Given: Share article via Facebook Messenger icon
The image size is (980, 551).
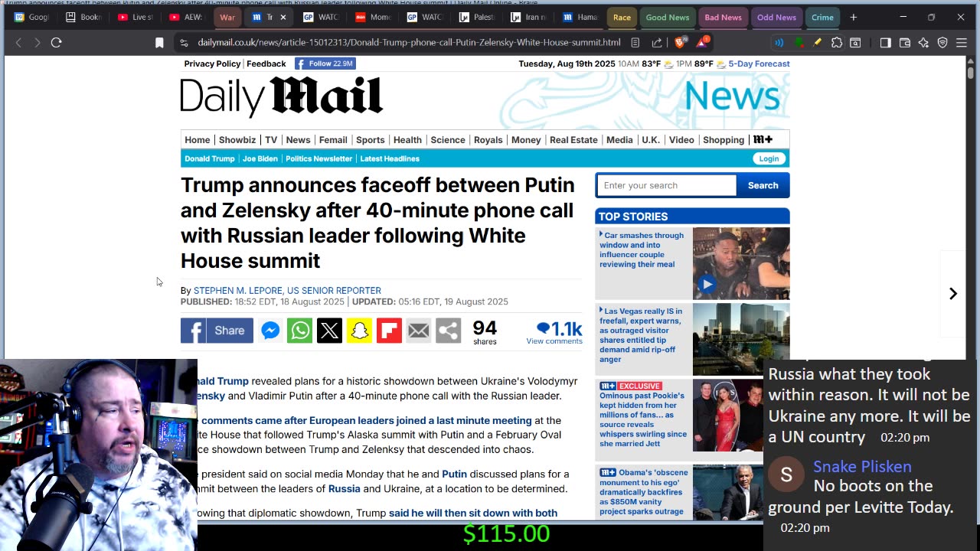Looking at the screenshot, I should tap(269, 331).
